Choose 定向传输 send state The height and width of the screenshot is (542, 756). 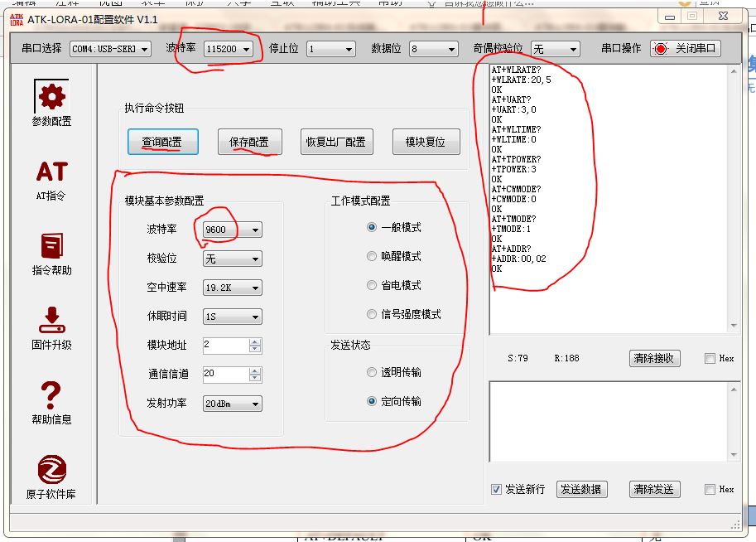pos(371,401)
